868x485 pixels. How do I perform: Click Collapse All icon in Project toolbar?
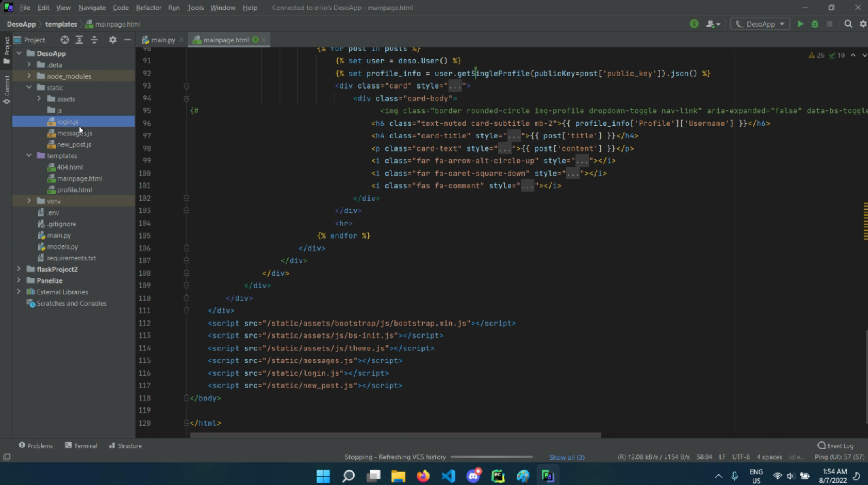94,40
